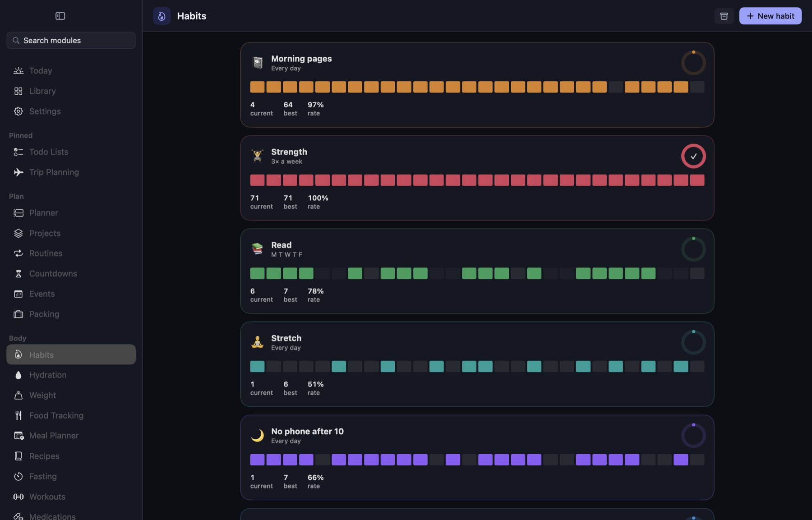Click the Habits header flame icon
812x520 pixels.
tap(161, 16)
